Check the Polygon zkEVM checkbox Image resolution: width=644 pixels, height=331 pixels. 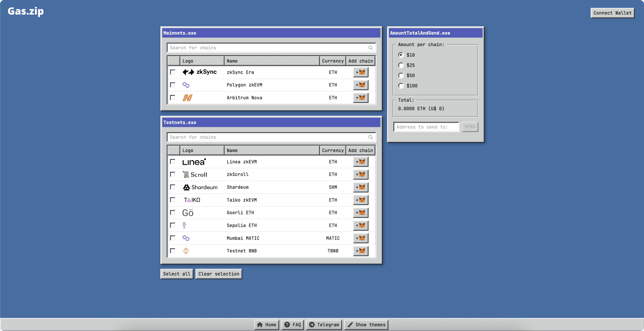point(173,85)
